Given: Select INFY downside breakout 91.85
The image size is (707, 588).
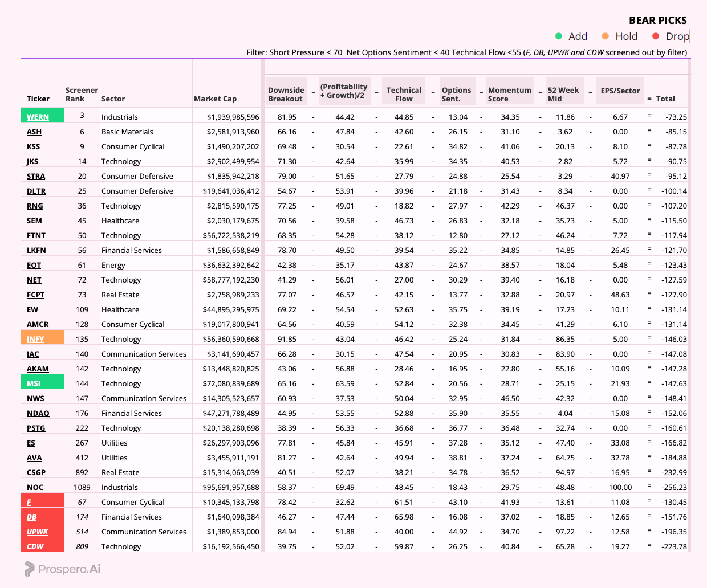Looking at the screenshot, I should click(x=287, y=339).
